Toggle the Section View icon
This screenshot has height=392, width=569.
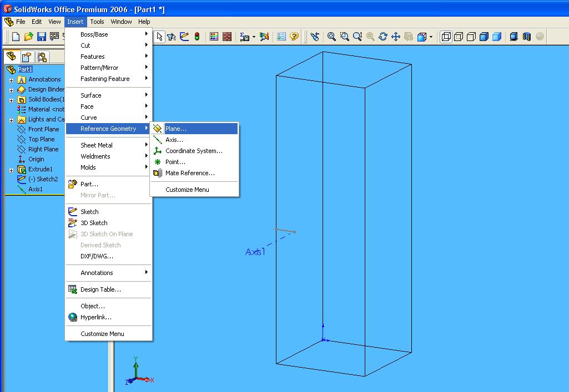527,37
